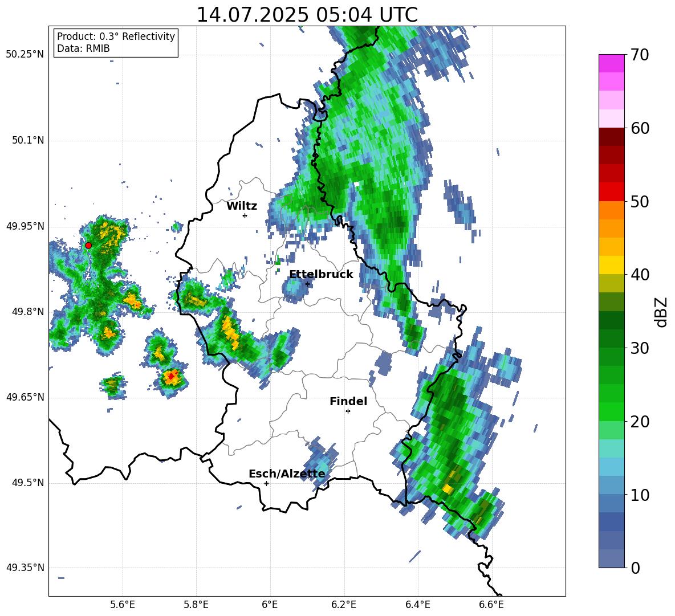The image size is (675, 616).
Task: Pick the yellow colorbar swatch just above 40
Action: pos(611,265)
